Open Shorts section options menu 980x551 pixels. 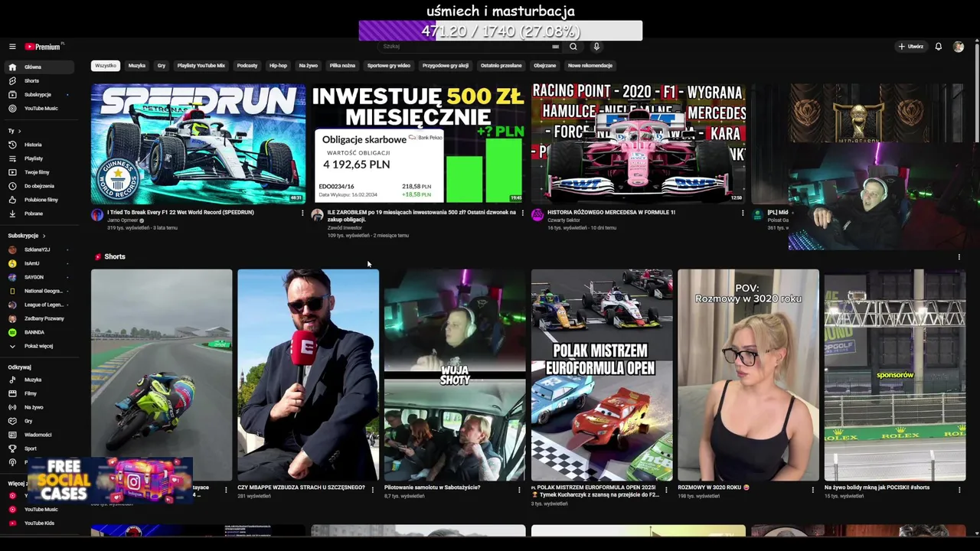click(x=959, y=257)
